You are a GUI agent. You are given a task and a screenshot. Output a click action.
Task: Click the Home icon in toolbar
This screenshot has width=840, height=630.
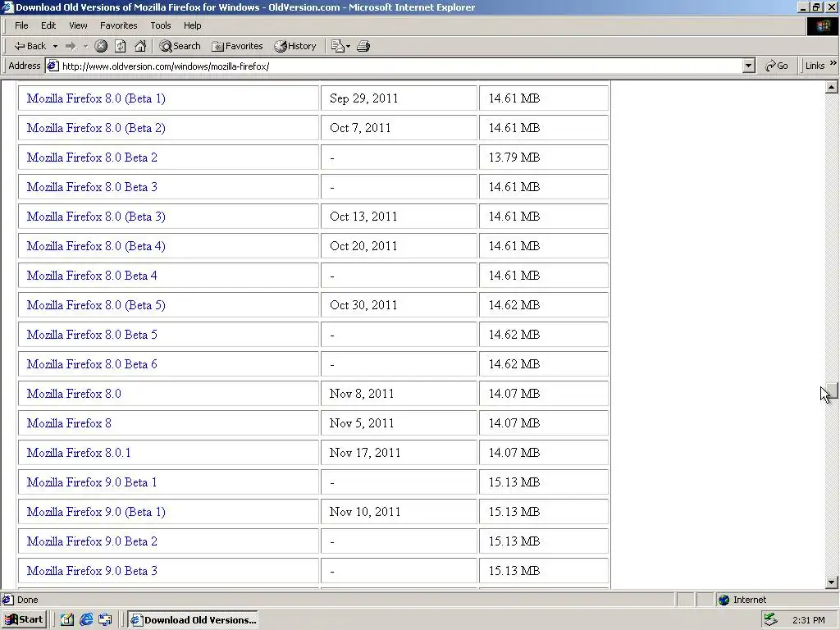pyautogui.click(x=140, y=46)
